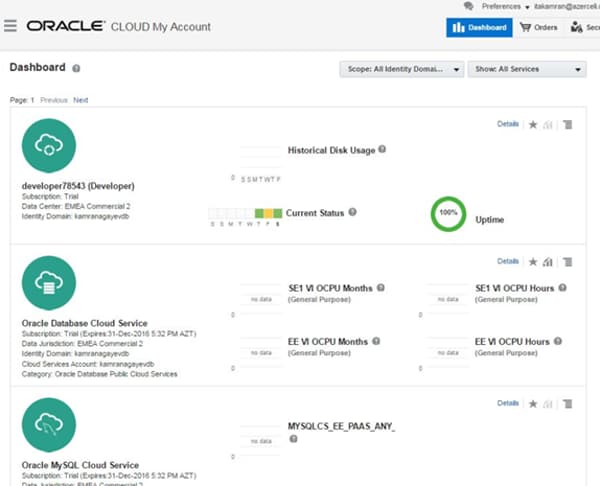The height and width of the screenshot is (486, 600).
Task: Switch to the Orders tab
Action: coord(539,27)
